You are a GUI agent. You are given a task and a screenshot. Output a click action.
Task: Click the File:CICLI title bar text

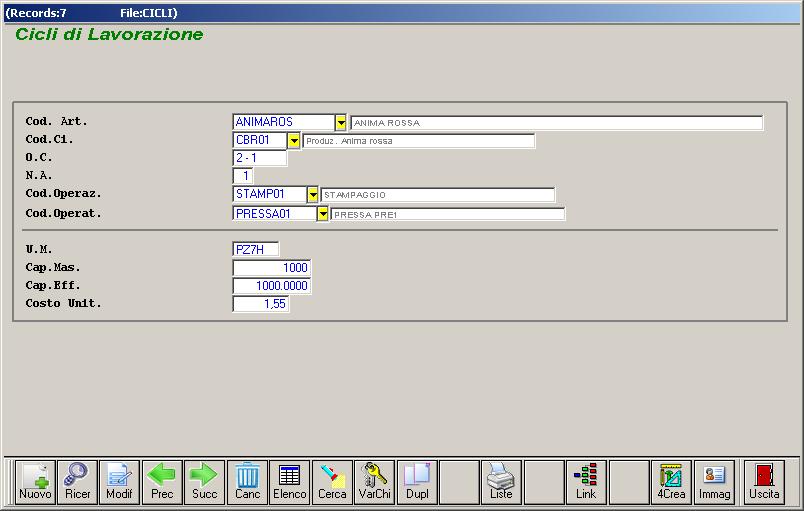(x=149, y=13)
